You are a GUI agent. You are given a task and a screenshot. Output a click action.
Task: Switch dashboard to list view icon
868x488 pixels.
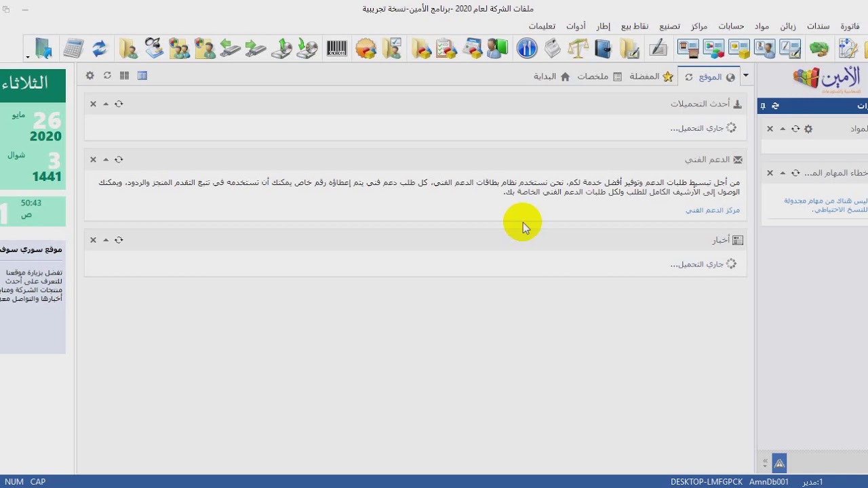point(124,76)
